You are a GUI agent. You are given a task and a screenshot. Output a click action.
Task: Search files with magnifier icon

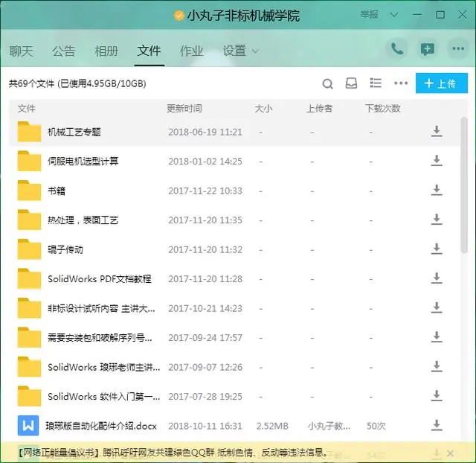(x=327, y=83)
